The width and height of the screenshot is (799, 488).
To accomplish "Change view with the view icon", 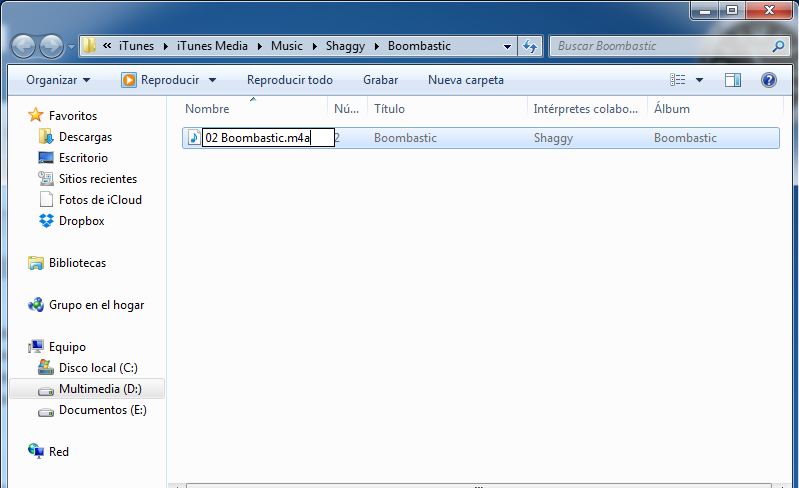I will point(678,80).
